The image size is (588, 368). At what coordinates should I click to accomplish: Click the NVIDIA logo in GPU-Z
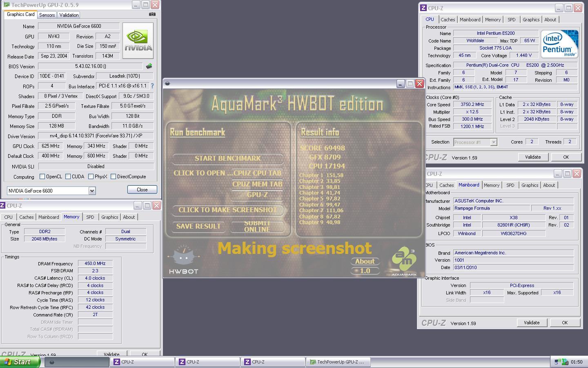pos(138,40)
